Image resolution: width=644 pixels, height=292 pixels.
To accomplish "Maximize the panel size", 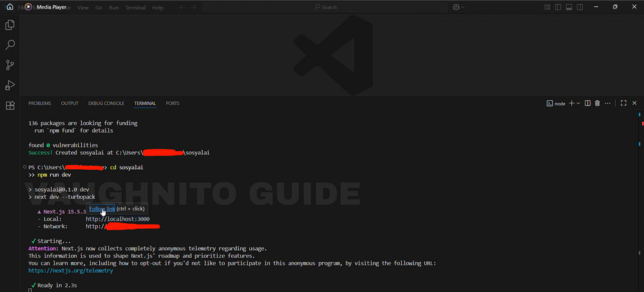I will [623, 104].
